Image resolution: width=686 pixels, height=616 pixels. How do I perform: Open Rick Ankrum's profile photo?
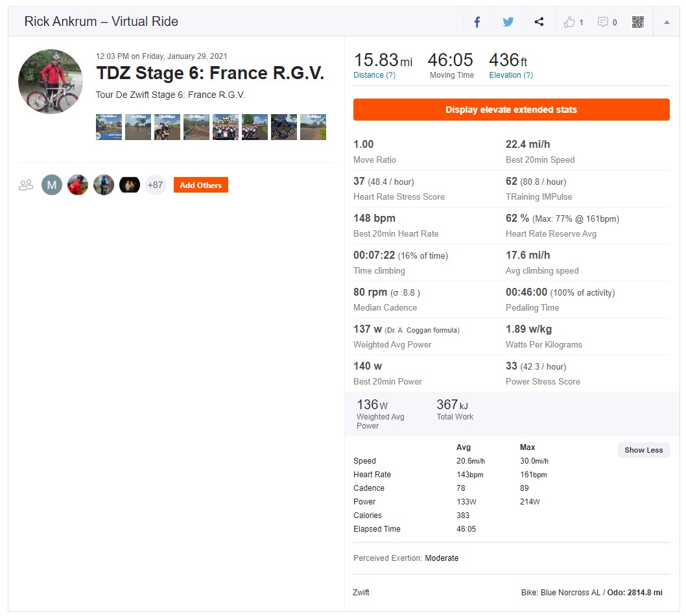(x=51, y=82)
